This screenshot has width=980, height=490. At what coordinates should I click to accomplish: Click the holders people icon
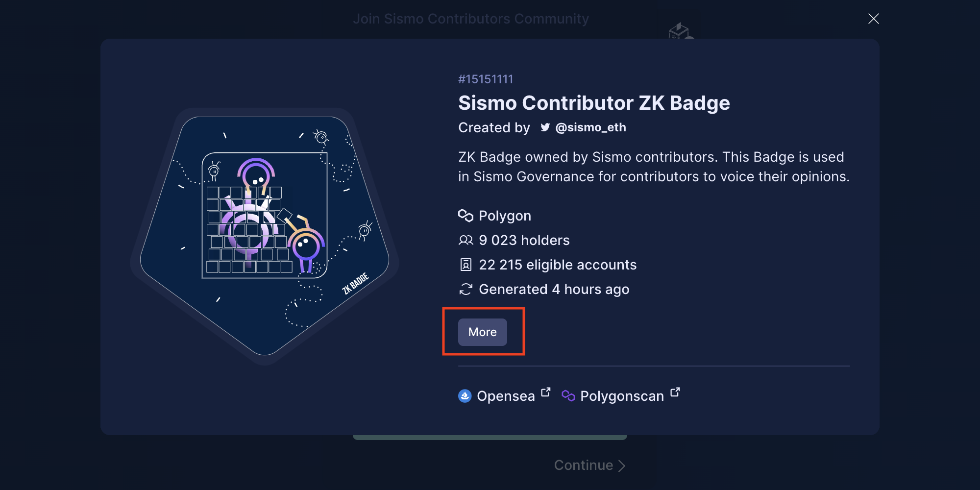(x=465, y=240)
